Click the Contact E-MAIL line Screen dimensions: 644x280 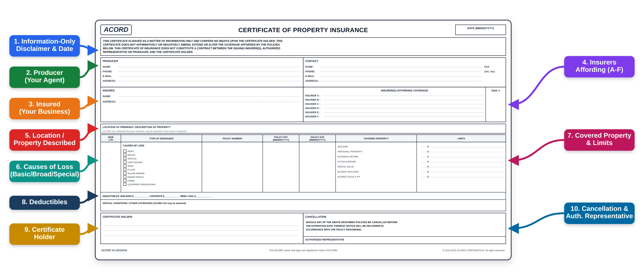[x=401, y=76]
